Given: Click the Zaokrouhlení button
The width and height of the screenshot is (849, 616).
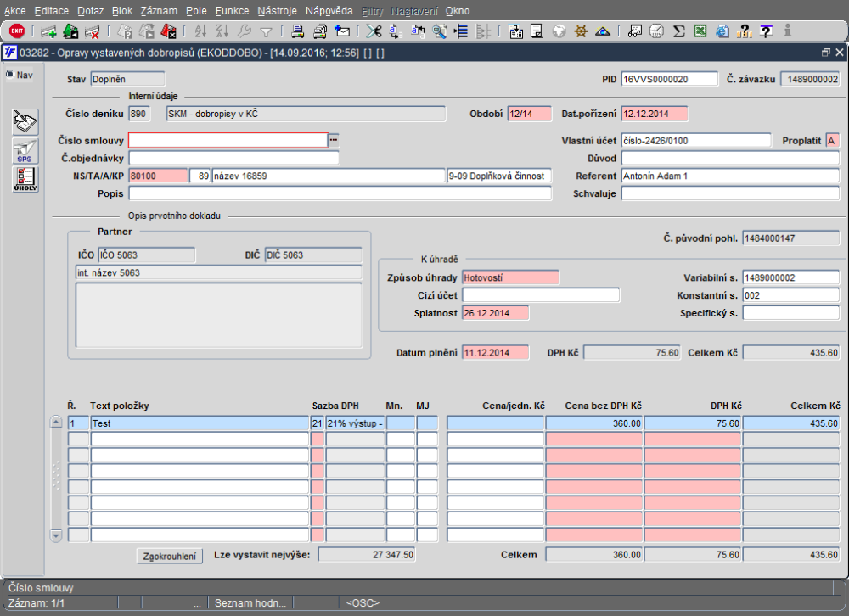Looking at the screenshot, I should 170,556.
